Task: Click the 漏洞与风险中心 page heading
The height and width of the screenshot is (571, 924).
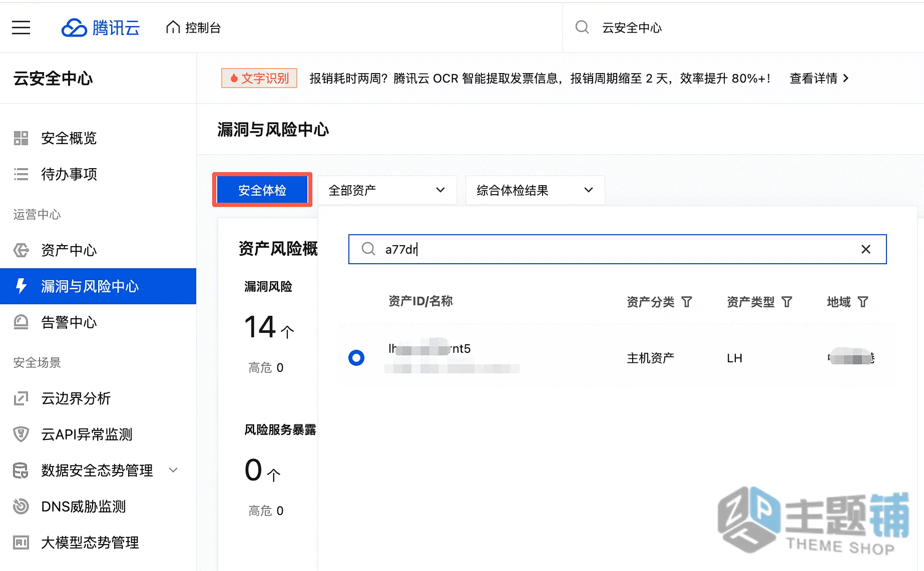Action: (273, 130)
